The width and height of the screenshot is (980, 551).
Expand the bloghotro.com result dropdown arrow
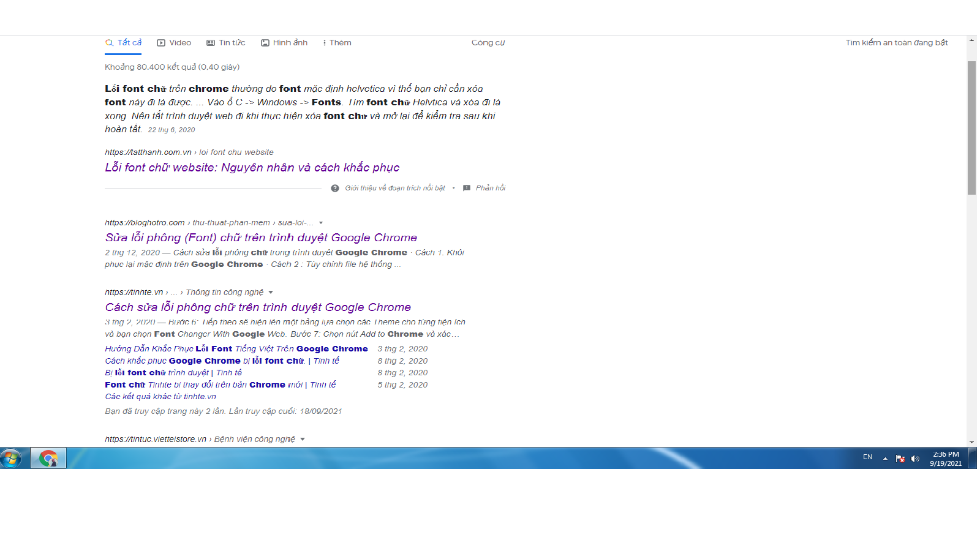click(321, 223)
